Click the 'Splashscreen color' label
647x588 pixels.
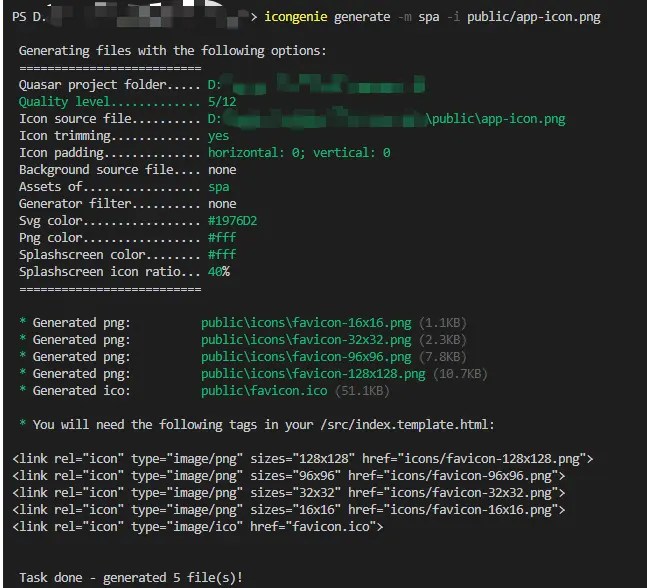tap(82, 255)
